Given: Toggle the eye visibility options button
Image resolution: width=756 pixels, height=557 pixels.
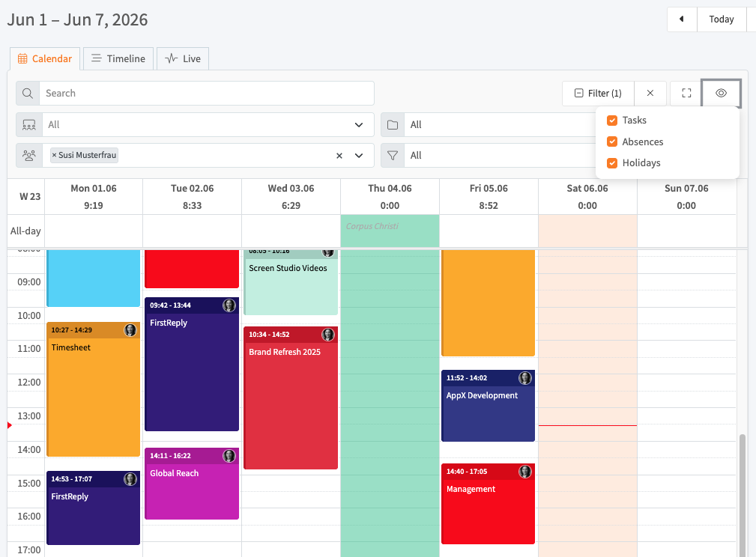Looking at the screenshot, I should (x=721, y=93).
